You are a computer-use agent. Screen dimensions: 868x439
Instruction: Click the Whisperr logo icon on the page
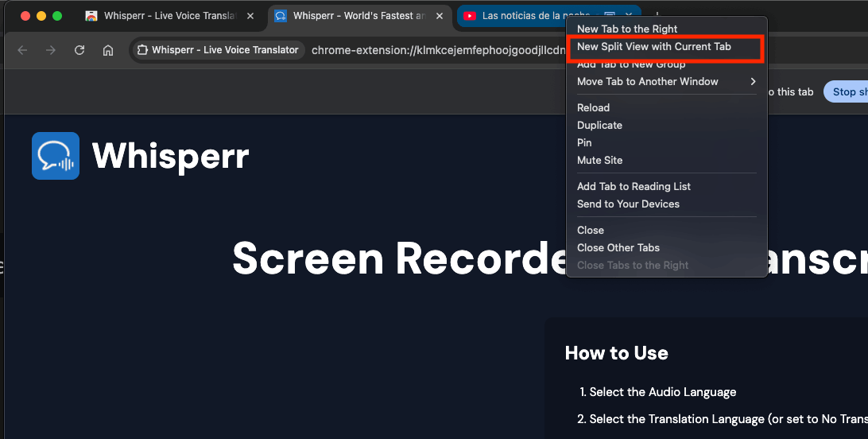click(56, 156)
